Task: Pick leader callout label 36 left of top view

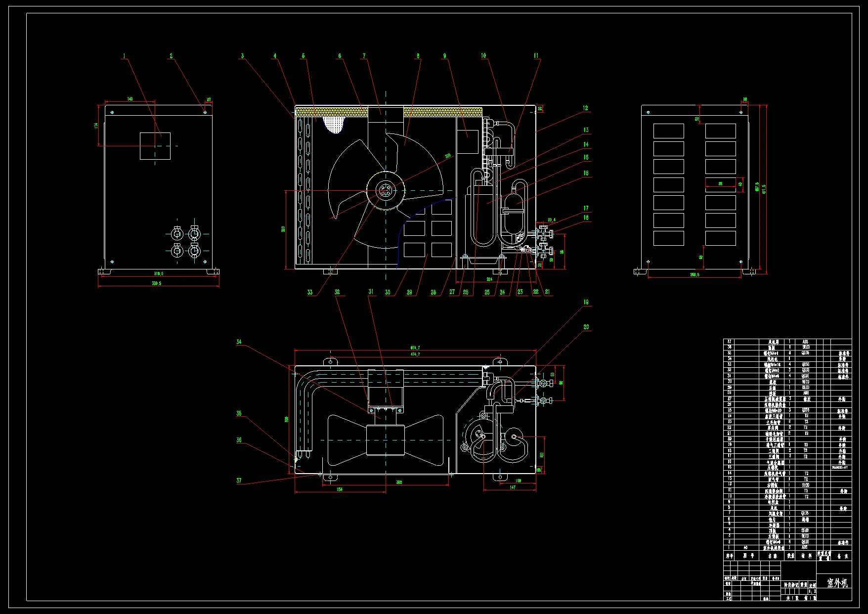Action: coord(239,440)
